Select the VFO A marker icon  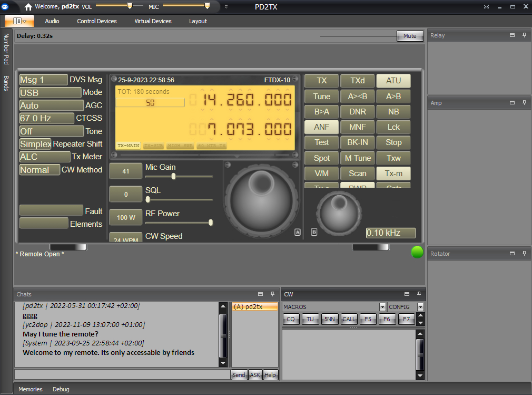tap(297, 232)
